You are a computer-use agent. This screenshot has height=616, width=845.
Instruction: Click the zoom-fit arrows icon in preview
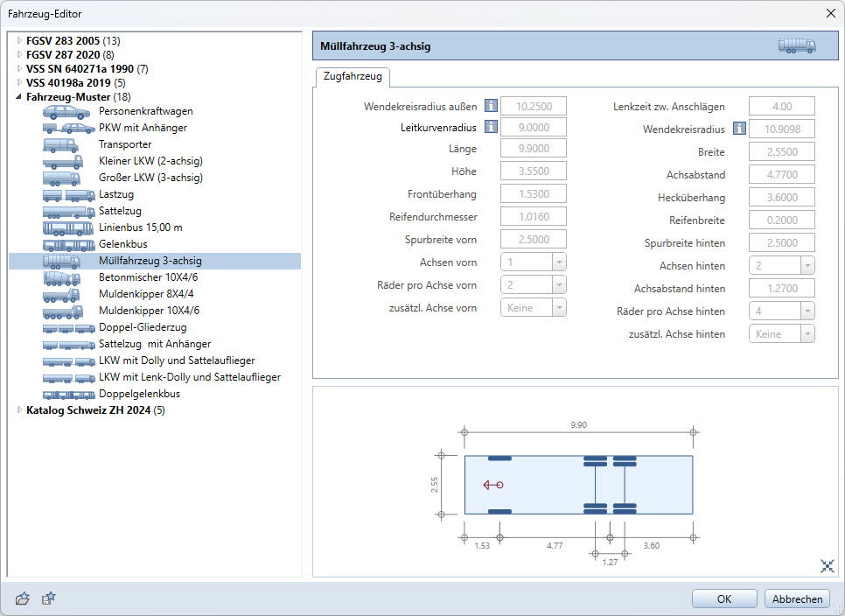tap(828, 566)
